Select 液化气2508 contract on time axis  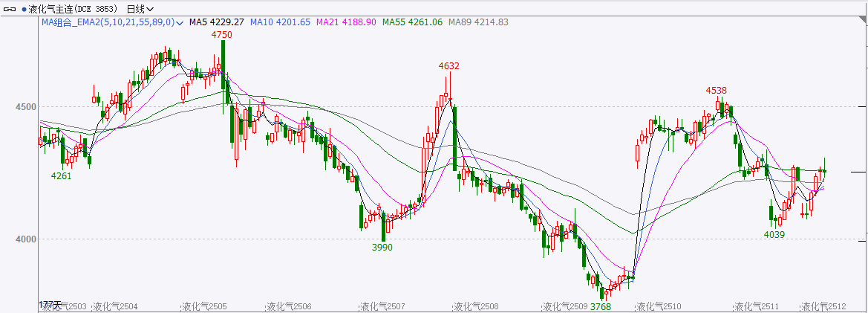pyautogui.click(x=476, y=306)
